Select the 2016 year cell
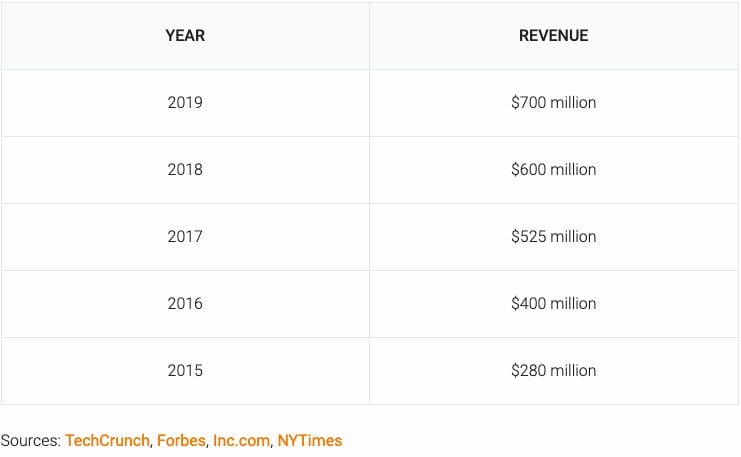Viewport: 741px width, 457px height. 185,303
